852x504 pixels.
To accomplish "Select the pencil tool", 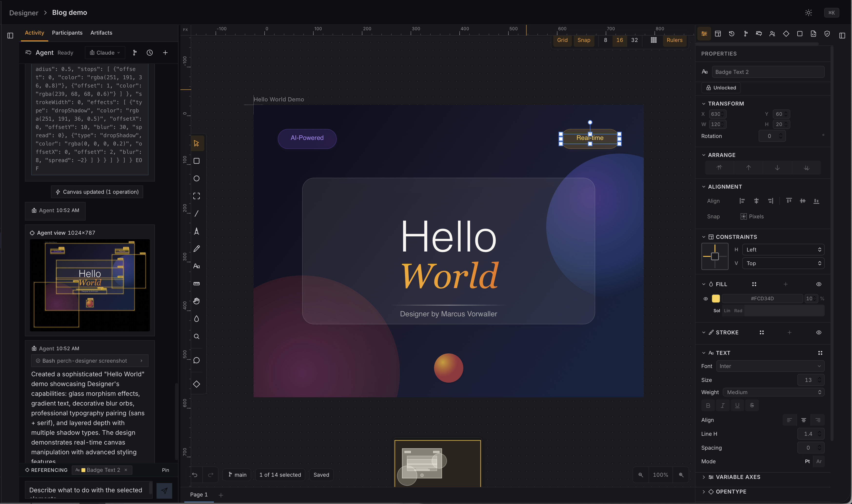I will click(x=196, y=249).
